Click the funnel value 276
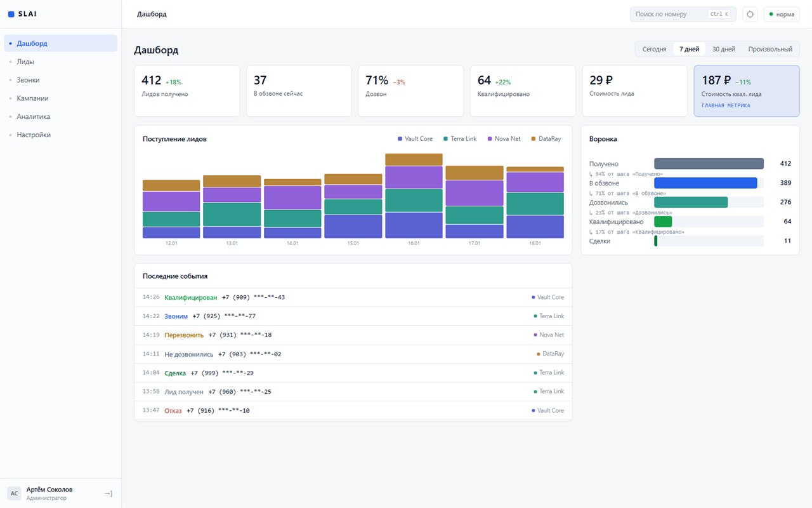The height and width of the screenshot is (508, 812). click(x=785, y=202)
